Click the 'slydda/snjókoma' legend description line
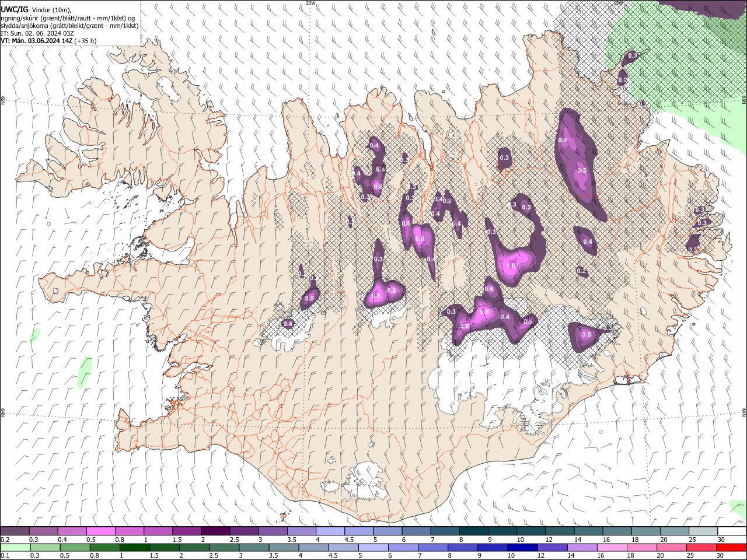 click(x=69, y=26)
